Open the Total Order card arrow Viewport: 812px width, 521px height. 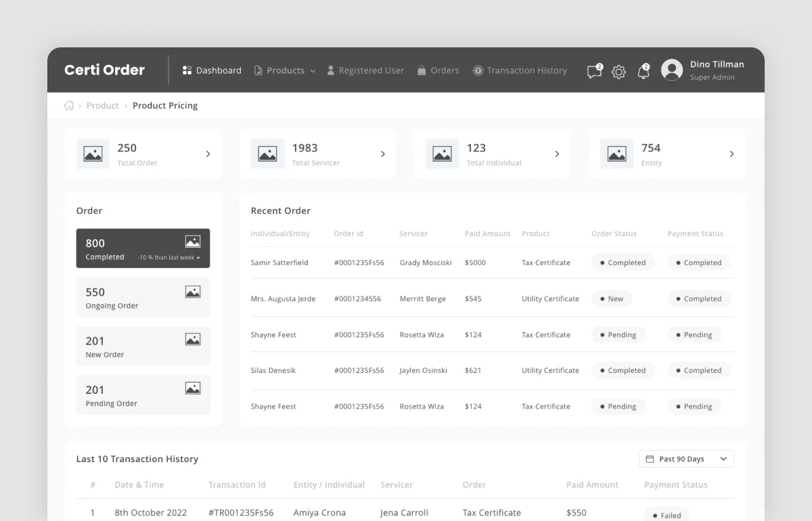208,154
